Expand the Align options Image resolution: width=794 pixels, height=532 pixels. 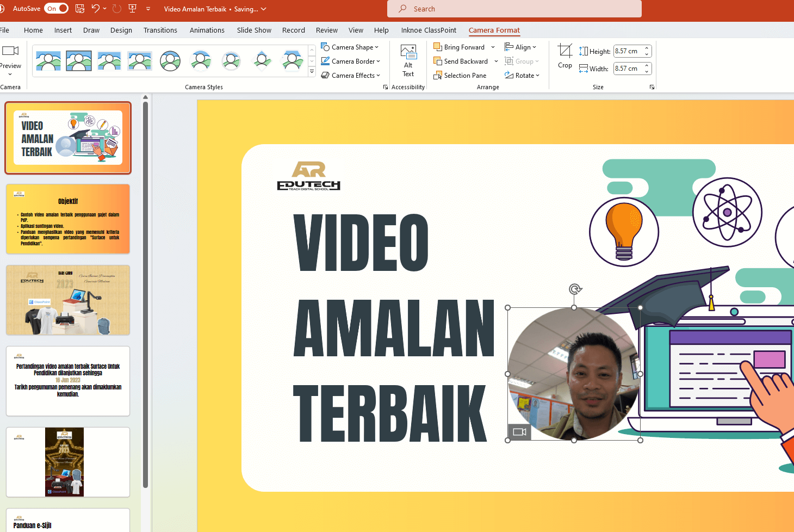click(x=521, y=47)
